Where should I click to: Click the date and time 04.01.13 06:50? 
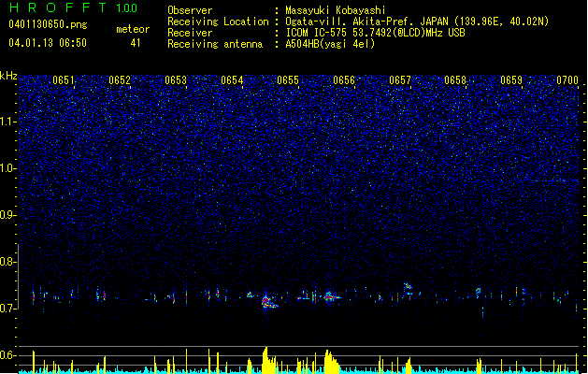click(48, 43)
